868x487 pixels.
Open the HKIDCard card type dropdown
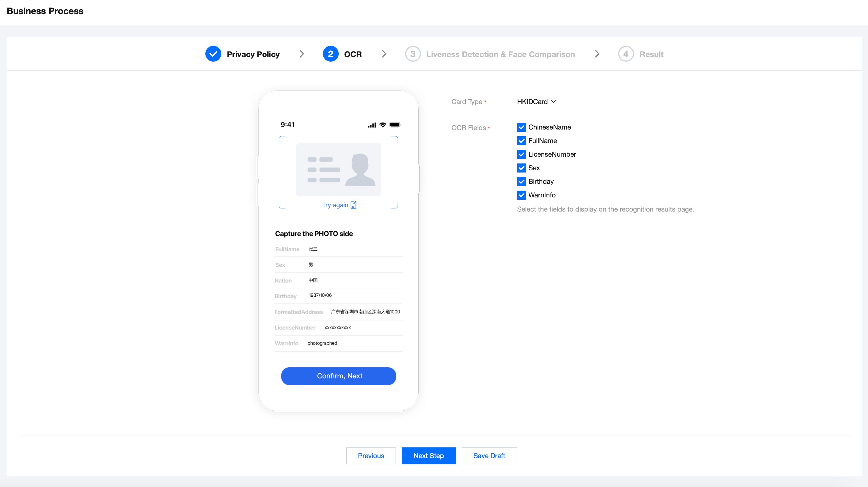pos(536,102)
